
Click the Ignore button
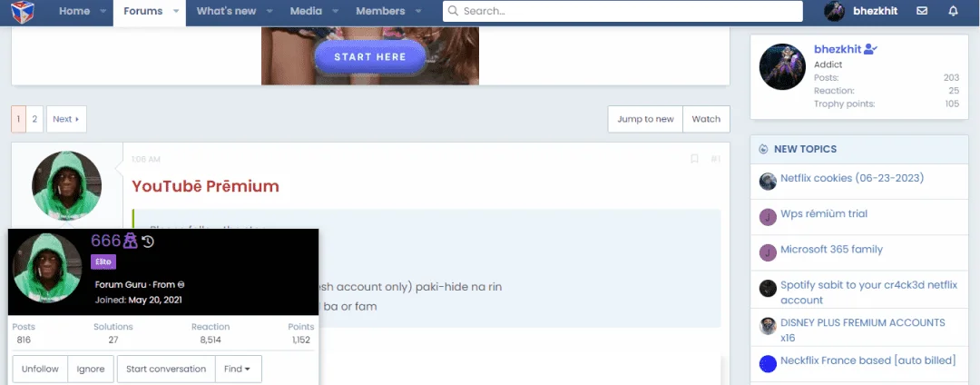pos(91,370)
